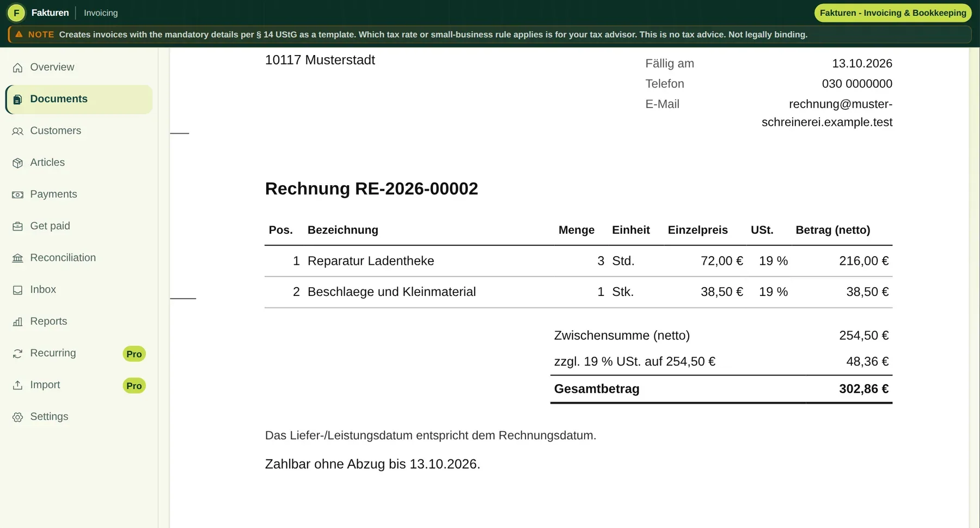
Task: Click the Get paid icon
Action: pyautogui.click(x=17, y=226)
